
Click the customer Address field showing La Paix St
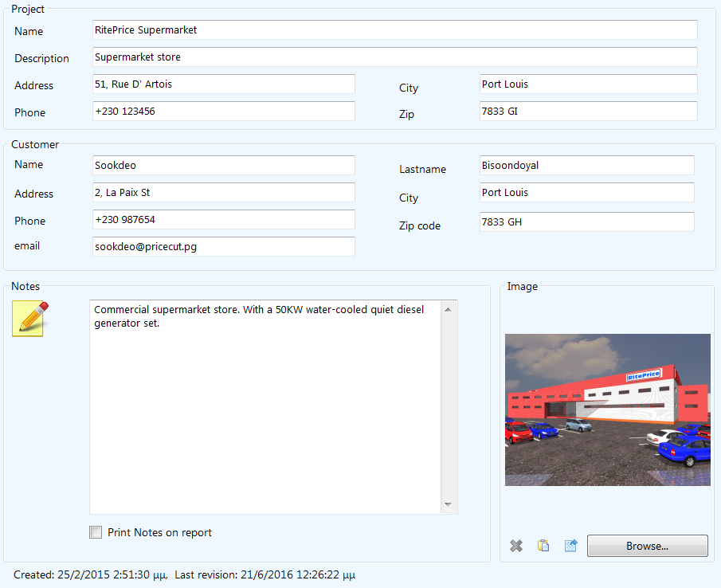point(223,193)
